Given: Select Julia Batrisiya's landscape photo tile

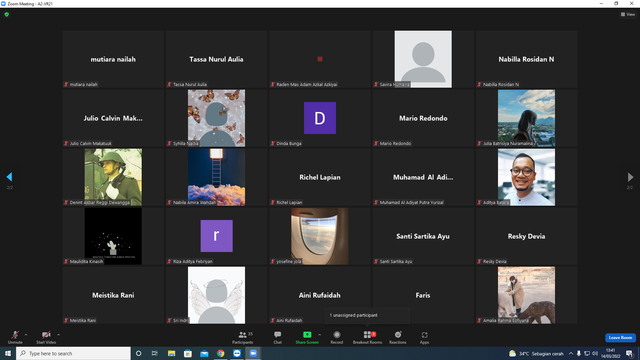Looking at the screenshot, I should [526, 118].
